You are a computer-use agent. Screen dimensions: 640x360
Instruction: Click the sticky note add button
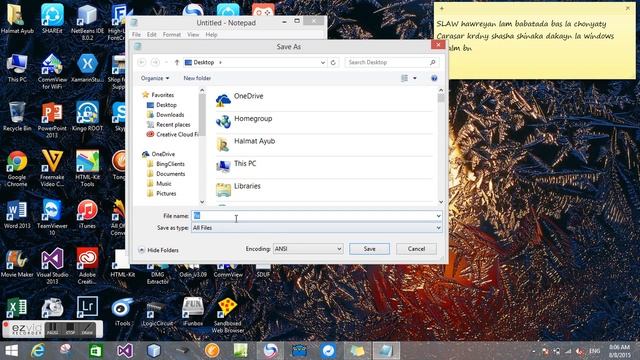441,8
